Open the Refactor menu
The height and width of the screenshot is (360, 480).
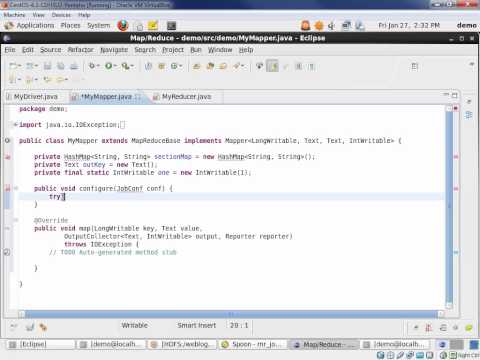coord(81,50)
